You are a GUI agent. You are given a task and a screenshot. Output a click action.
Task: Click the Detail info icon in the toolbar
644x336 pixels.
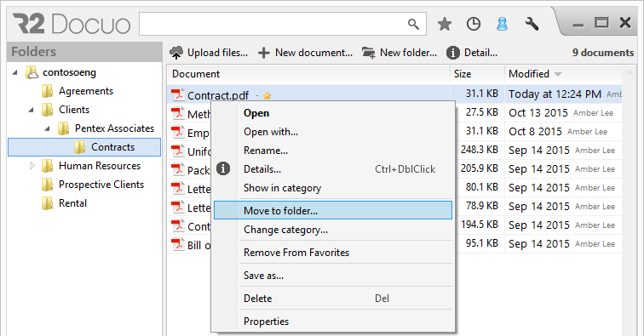[x=452, y=53]
